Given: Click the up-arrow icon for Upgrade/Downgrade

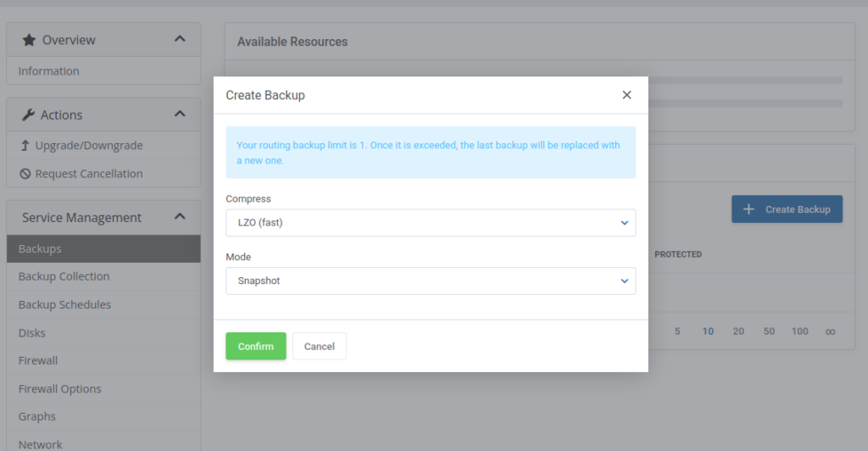Looking at the screenshot, I should 25,146.
